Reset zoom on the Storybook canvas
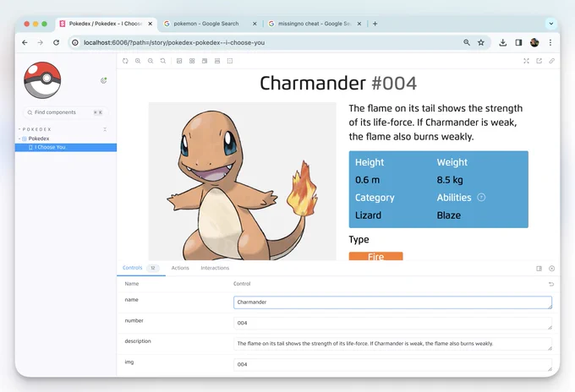Screen dimensions: 575x392 click(x=163, y=61)
